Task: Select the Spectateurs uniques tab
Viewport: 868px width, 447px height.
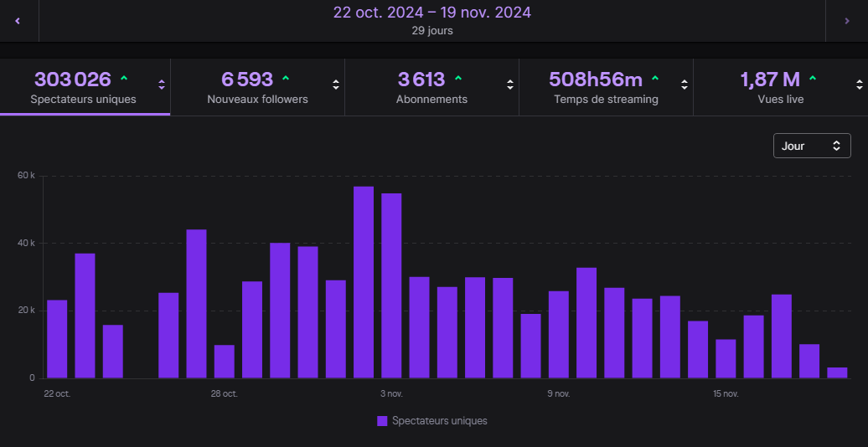Action: click(x=85, y=87)
